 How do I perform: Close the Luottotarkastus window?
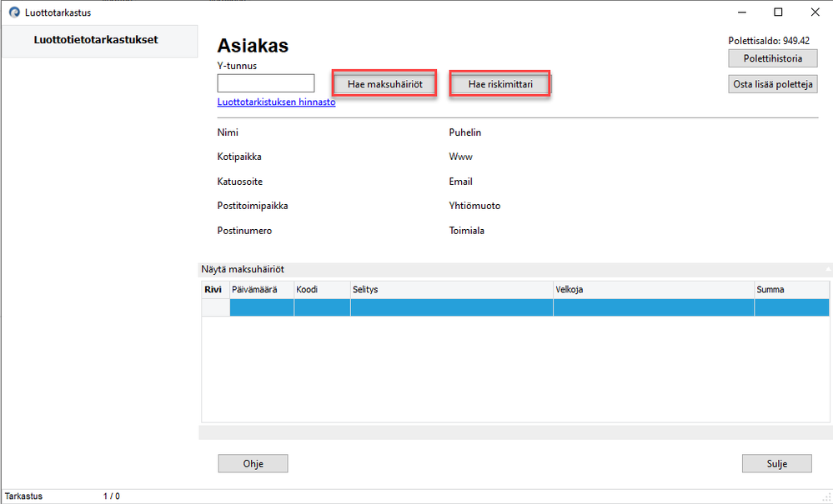click(815, 12)
